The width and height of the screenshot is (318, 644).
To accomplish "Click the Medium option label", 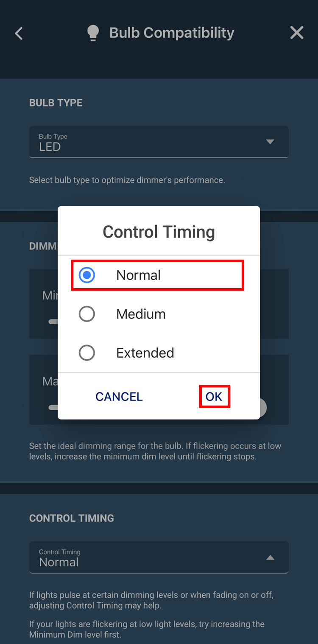I will [x=141, y=314].
